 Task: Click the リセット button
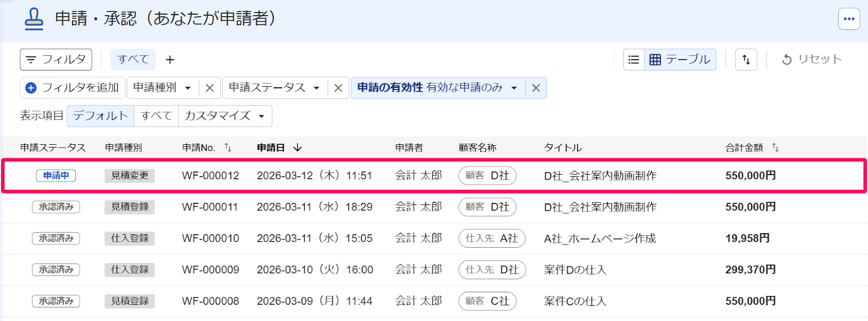pyautogui.click(x=812, y=60)
